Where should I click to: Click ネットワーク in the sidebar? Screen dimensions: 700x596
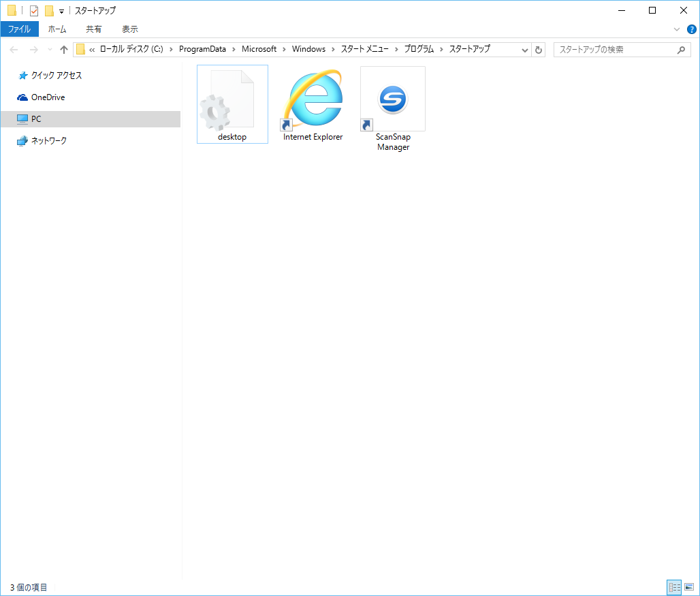(47, 141)
